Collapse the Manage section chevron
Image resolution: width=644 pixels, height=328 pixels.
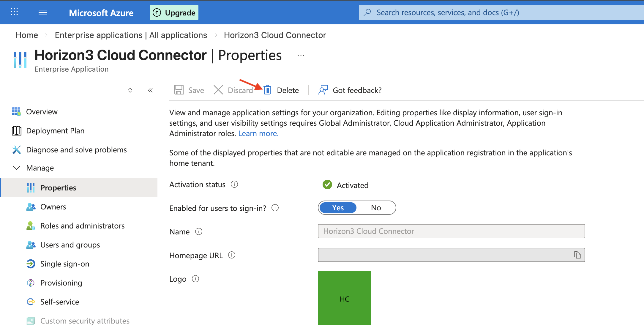(17, 168)
